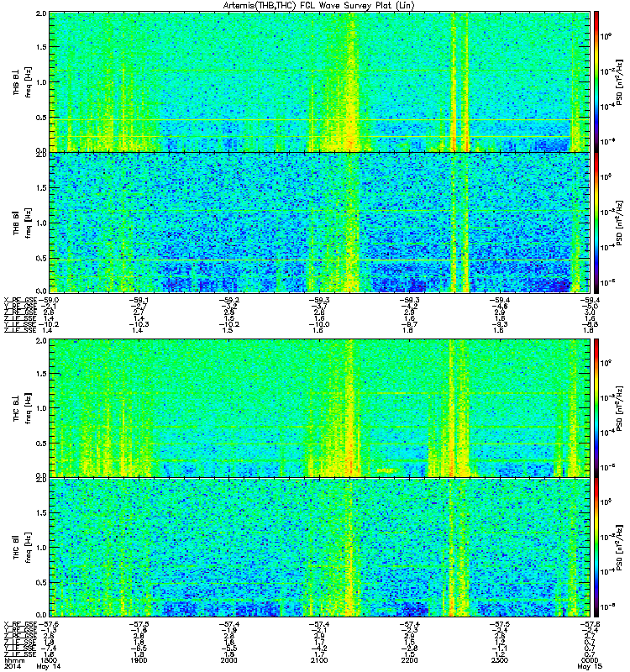Click the 'May 14' date label
Screen dimensions: 630x672
click(49, 666)
